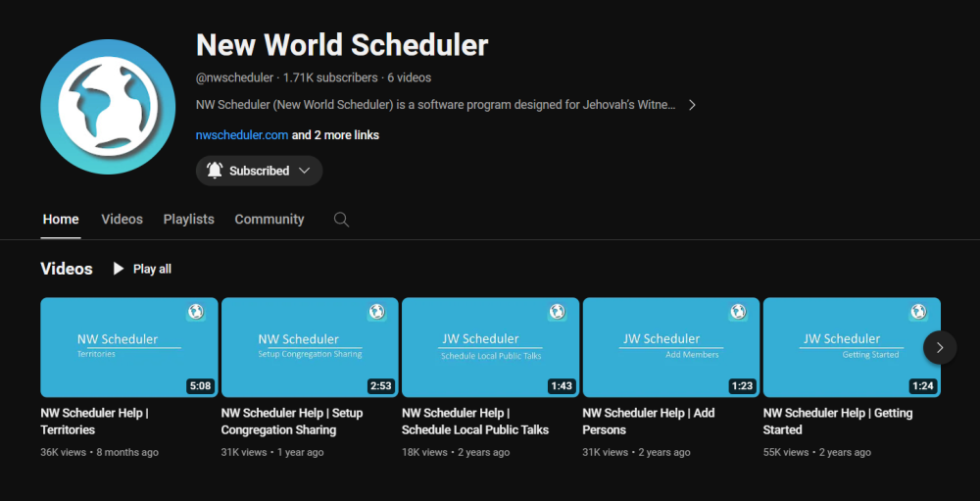The height and width of the screenshot is (501, 980).
Task: Switch to the Playlists tab
Action: pos(188,220)
